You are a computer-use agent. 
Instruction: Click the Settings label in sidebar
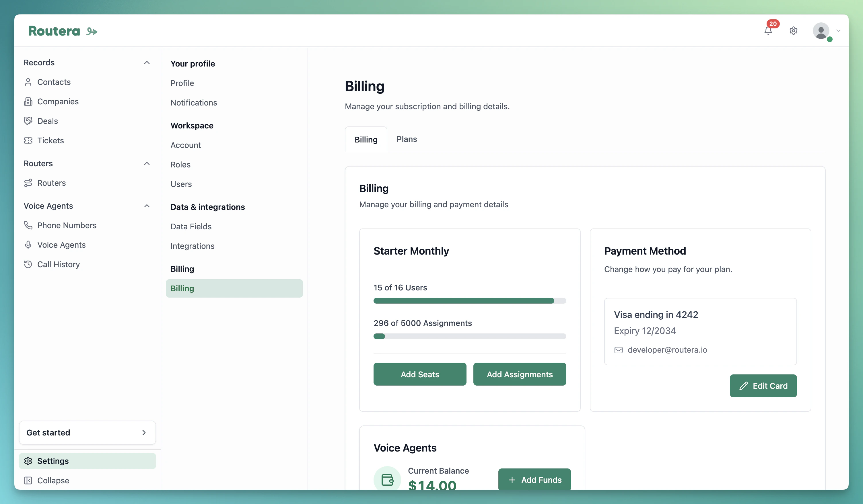pos(53,461)
